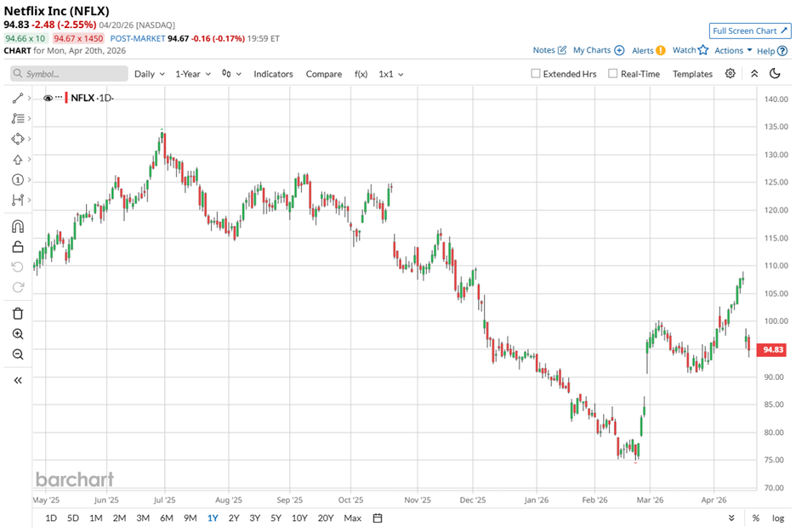Click the My Charts plus icon
This screenshot has height=532, width=796.
tap(619, 50)
